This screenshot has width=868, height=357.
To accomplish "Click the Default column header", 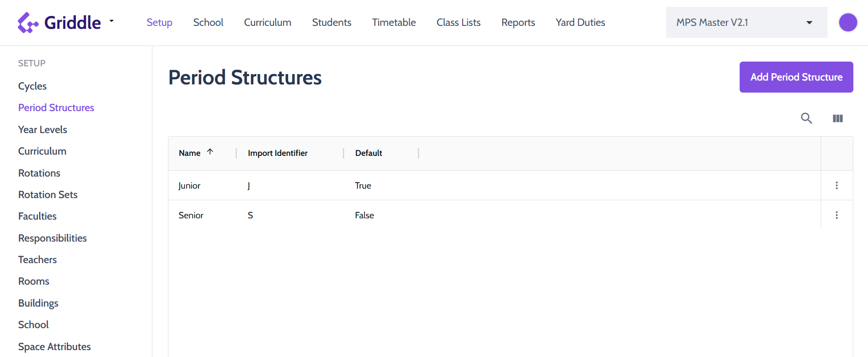I will pos(368,153).
